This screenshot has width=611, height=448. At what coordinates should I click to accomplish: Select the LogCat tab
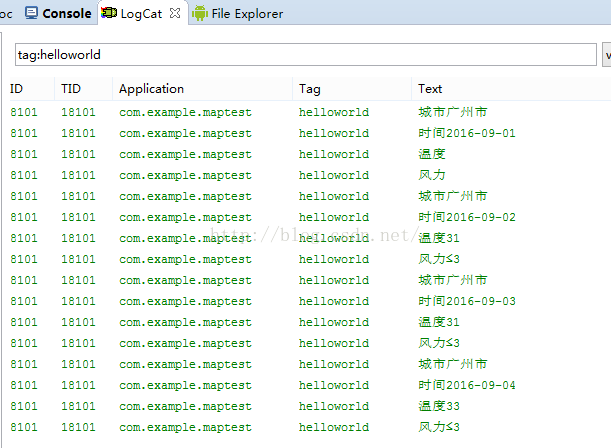141,13
